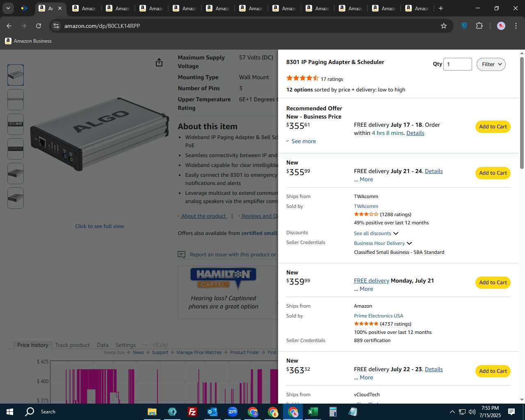
Task: Open Excel from the taskbar
Action: tap(313, 412)
